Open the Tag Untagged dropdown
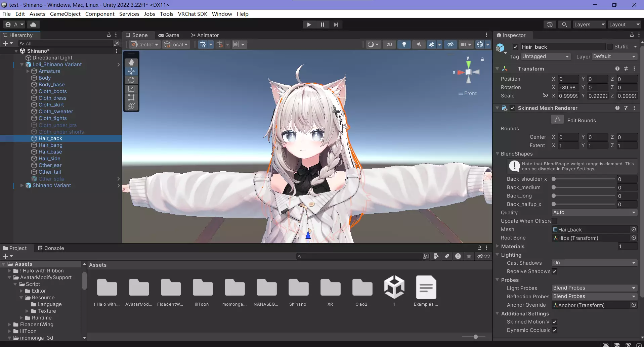Viewport: 644px width, 347px height. click(x=546, y=56)
